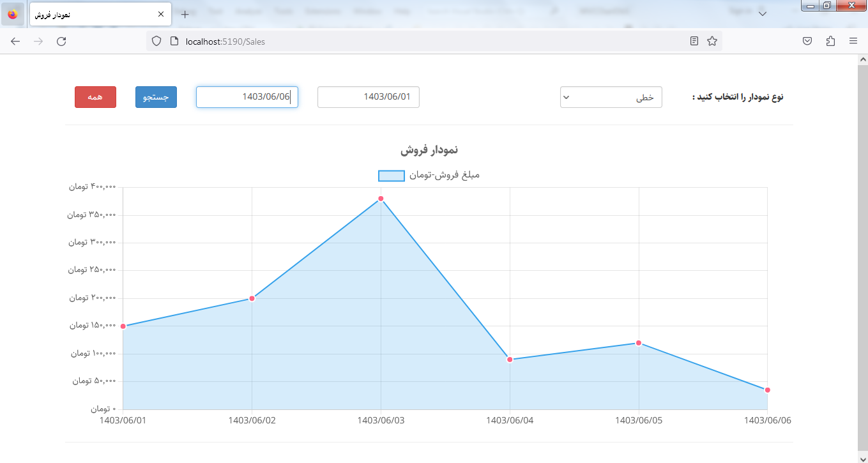
Task: Click the peak data point at 1403/06/03
Action: (x=381, y=199)
